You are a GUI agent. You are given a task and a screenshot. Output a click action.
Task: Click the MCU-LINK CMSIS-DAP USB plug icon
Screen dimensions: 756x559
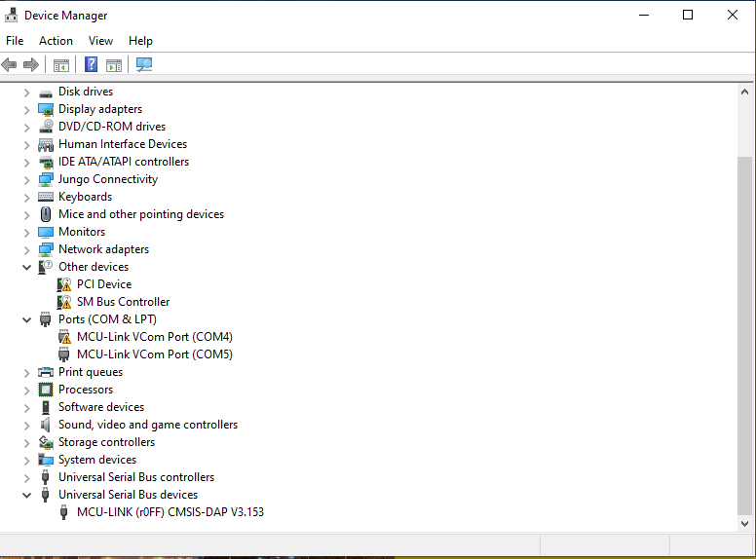click(x=63, y=512)
